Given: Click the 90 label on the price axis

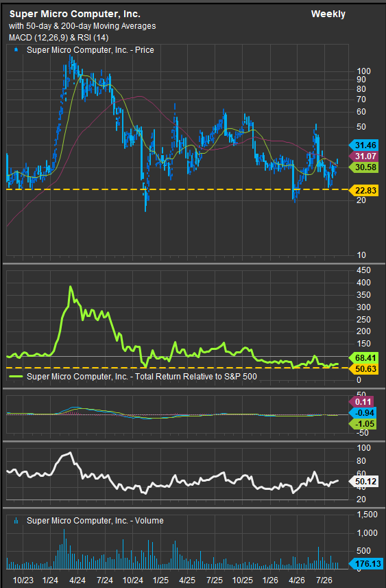Looking at the screenshot, I should (361, 80).
